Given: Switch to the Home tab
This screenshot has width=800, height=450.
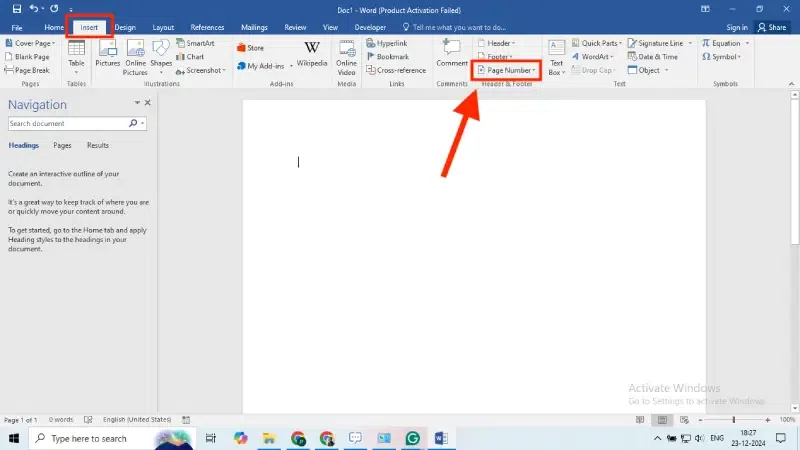Looking at the screenshot, I should (54, 28).
